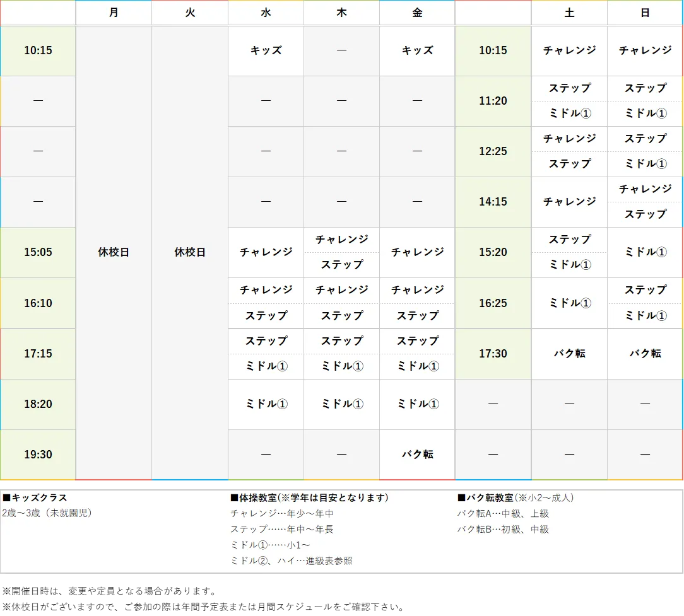684x616 pixels.
Task: Click the 木曜15:05 チャレンジ cell
Action: point(341,240)
